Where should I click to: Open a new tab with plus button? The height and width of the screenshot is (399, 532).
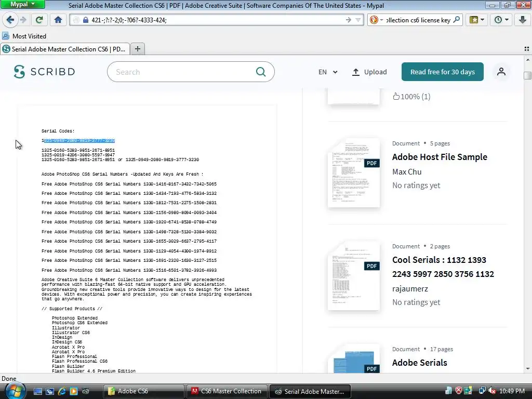tap(137, 49)
